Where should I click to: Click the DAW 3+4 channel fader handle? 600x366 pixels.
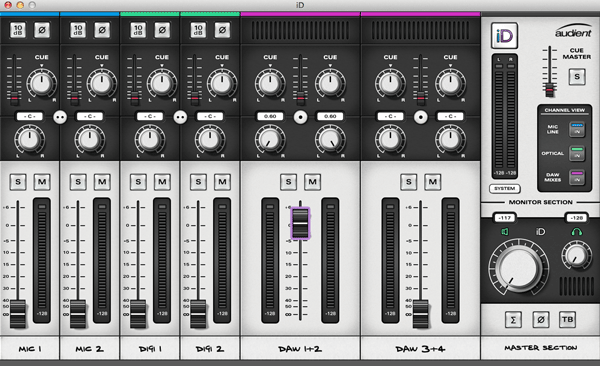pos(421,314)
